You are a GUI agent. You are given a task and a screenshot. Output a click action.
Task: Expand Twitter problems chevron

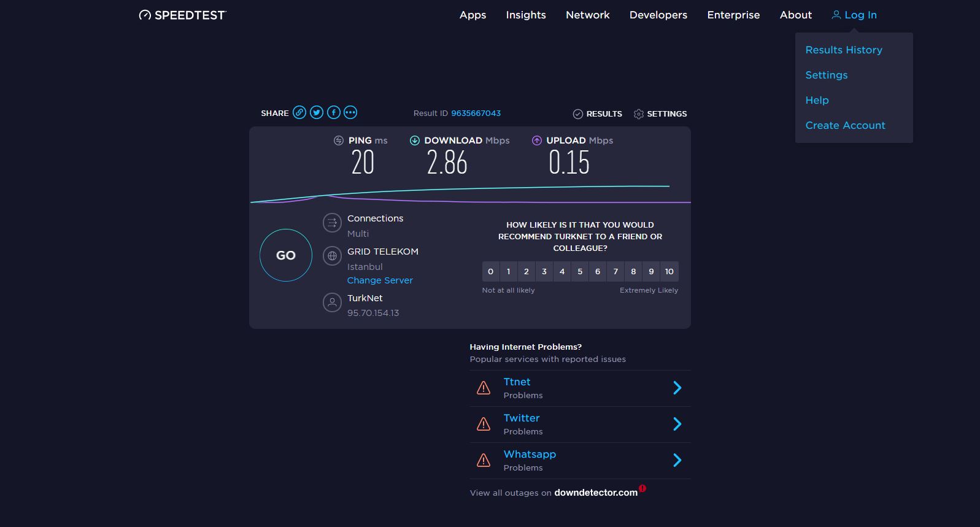[677, 424]
